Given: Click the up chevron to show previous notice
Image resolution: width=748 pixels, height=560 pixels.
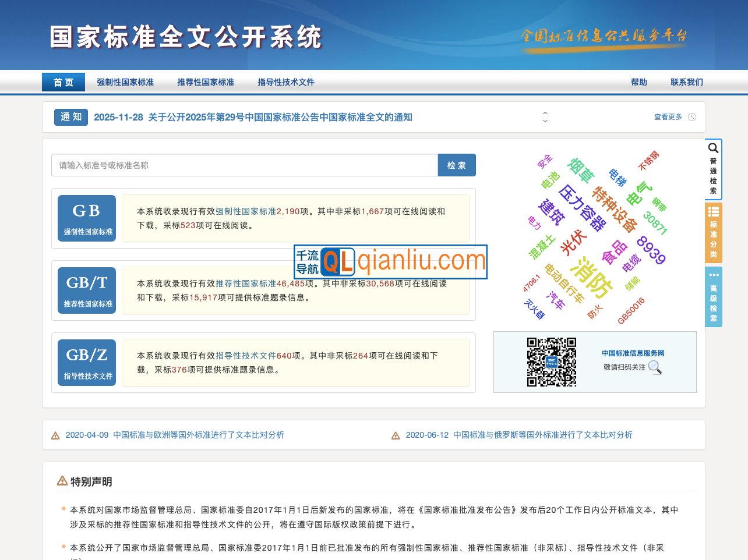Looking at the screenshot, I should (x=545, y=113).
